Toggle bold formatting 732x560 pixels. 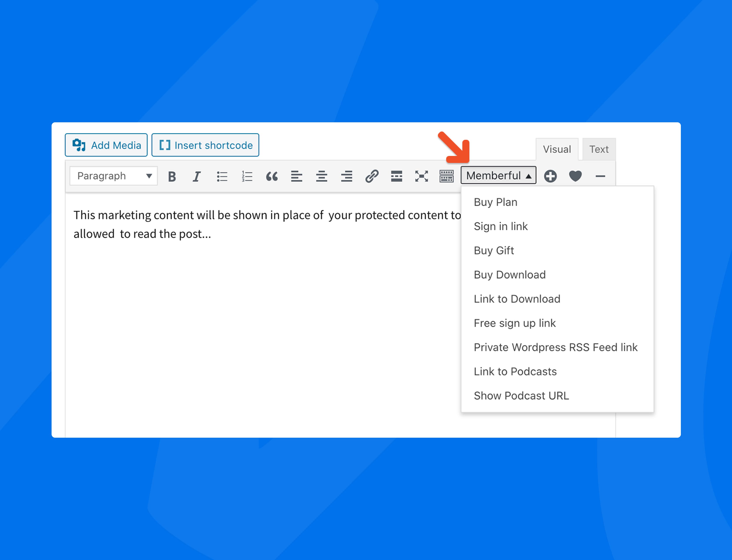pos(172,176)
